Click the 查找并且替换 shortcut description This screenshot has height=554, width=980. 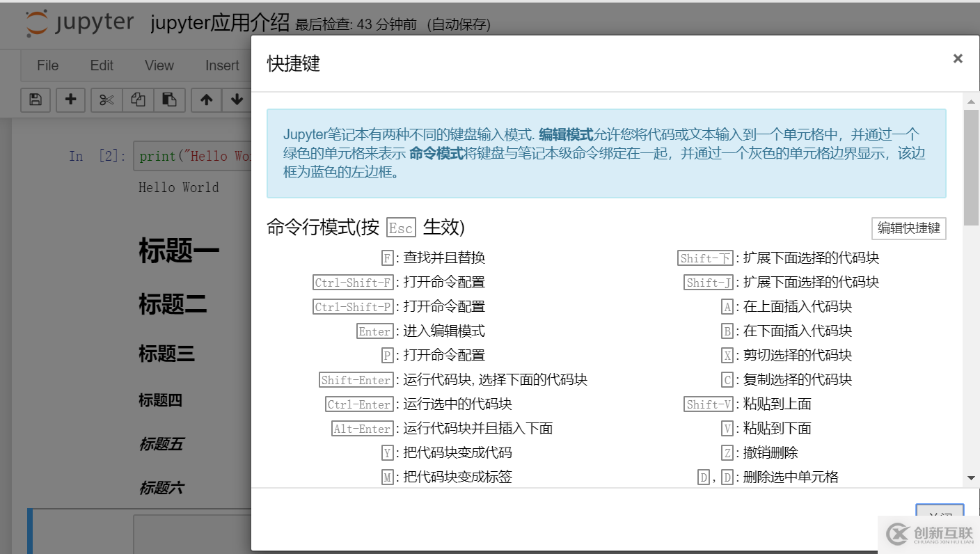(444, 258)
